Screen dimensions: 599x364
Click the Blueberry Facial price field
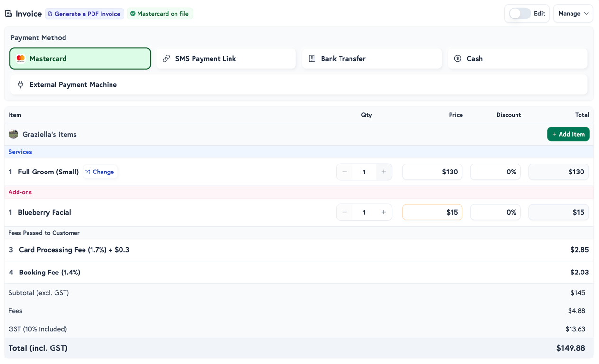(x=432, y=212)
